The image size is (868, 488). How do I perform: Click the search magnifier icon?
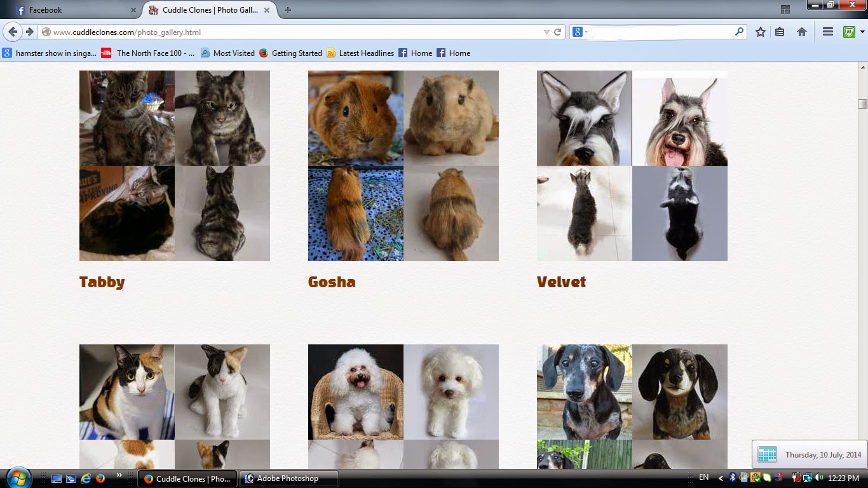[739, 31]
